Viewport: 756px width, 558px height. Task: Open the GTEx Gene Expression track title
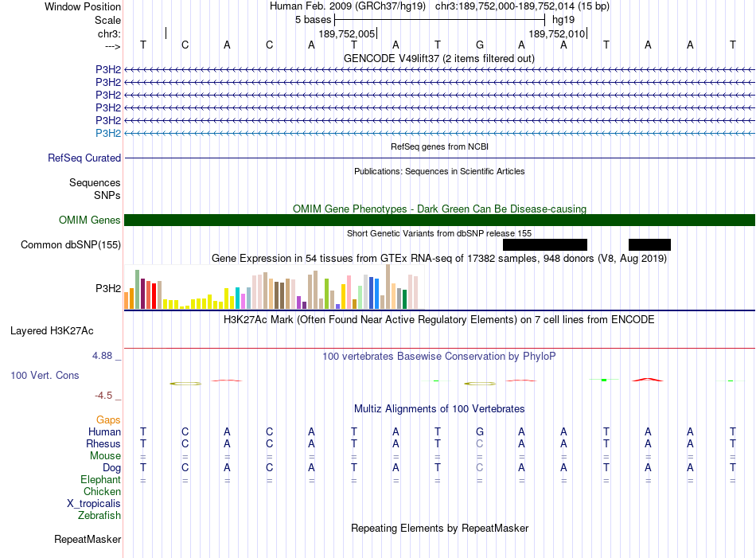(439, 258)
